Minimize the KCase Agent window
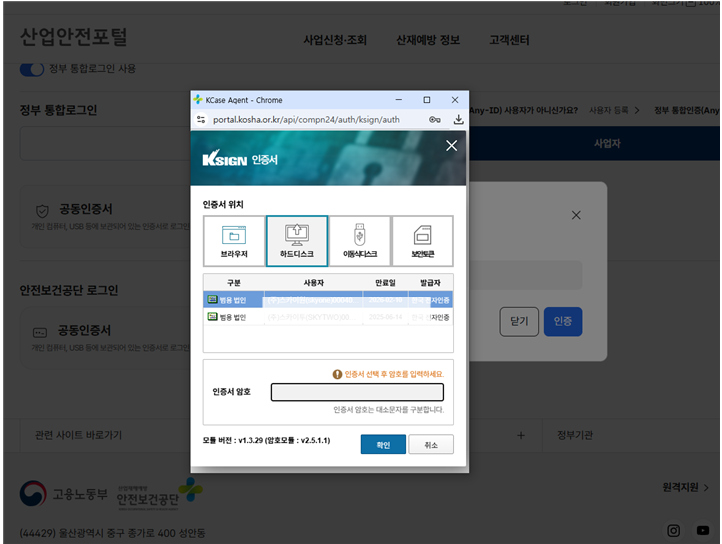The image size is (722, 544). coord(399,100)
